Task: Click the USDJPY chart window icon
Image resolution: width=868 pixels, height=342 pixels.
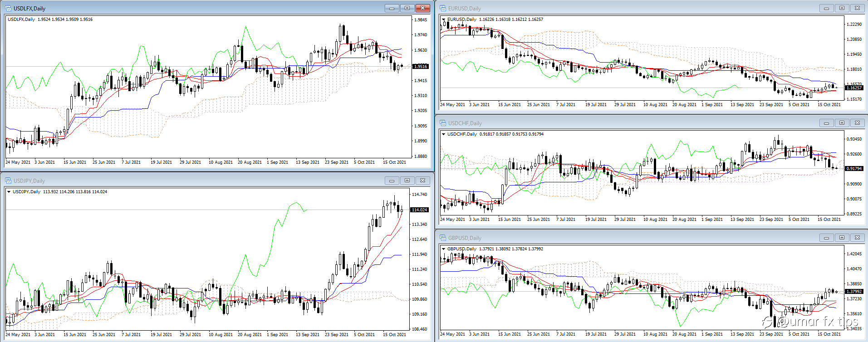Action: click(x=8, y=181)
